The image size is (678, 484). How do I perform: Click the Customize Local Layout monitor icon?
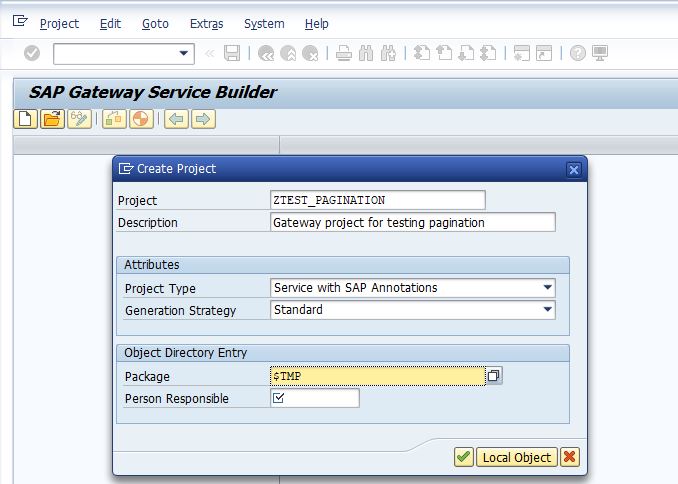pyautogui.click(x=600, y=53)
